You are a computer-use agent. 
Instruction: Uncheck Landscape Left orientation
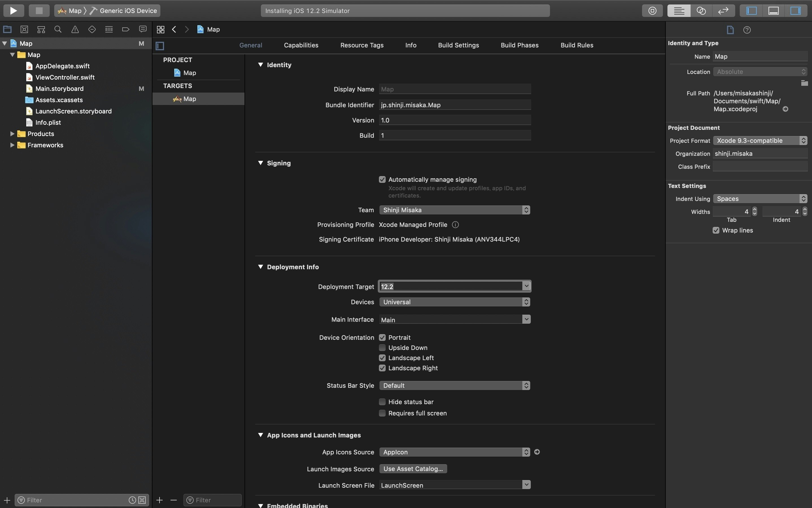(382, 358)
